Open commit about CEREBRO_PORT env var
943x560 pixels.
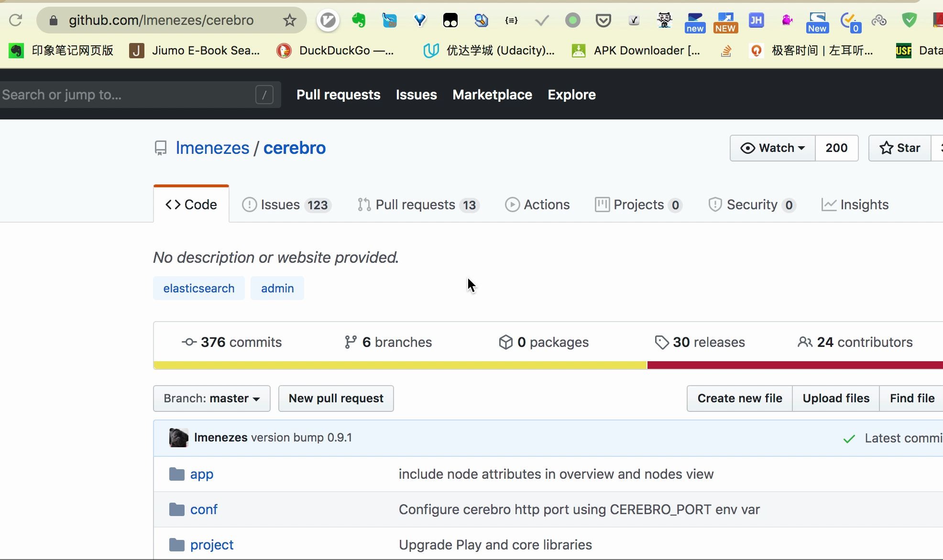[579, 509]
